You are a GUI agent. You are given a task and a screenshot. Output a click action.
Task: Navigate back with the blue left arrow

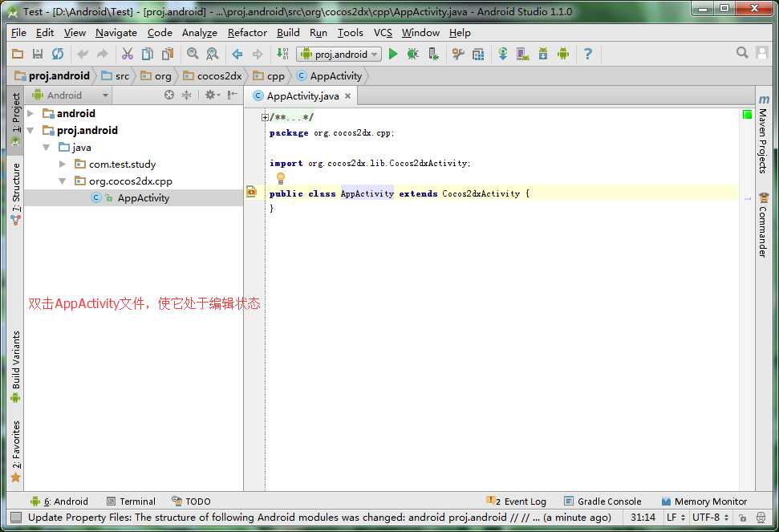pyautogui.click(x=237, y=54)
